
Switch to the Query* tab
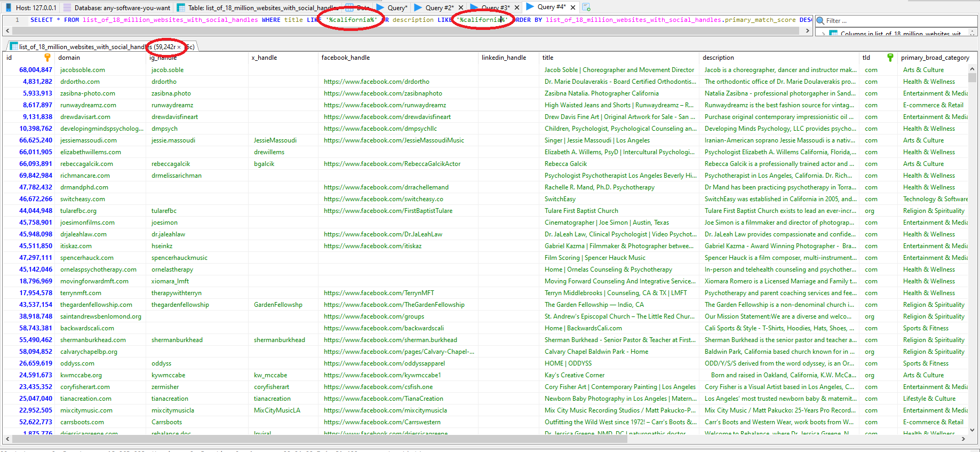click(x=392, y=7)
